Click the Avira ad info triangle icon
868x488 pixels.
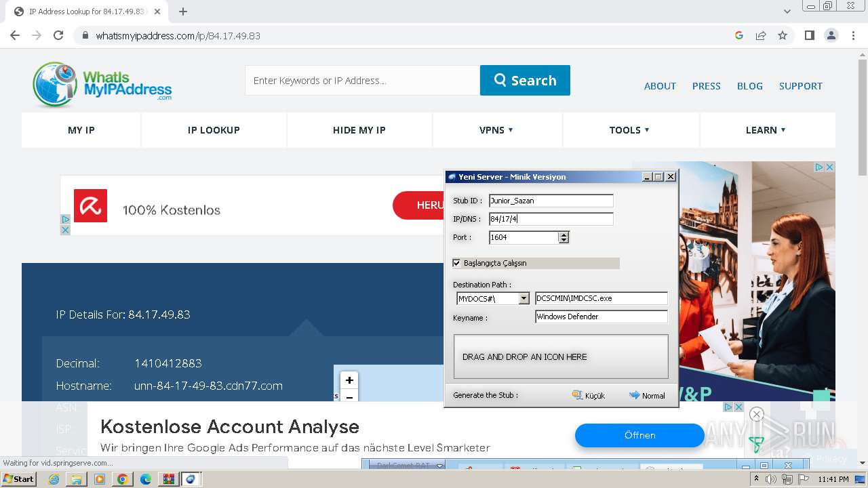point(65,220)
